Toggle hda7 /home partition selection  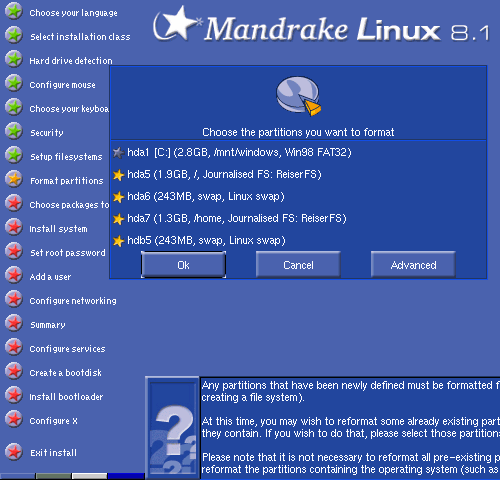click(x=118, y=219)
